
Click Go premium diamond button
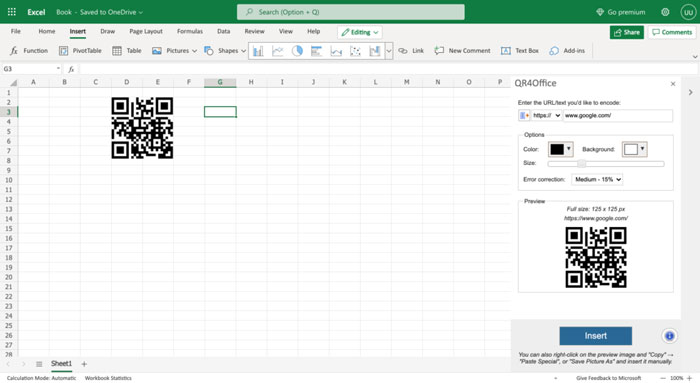621,12
